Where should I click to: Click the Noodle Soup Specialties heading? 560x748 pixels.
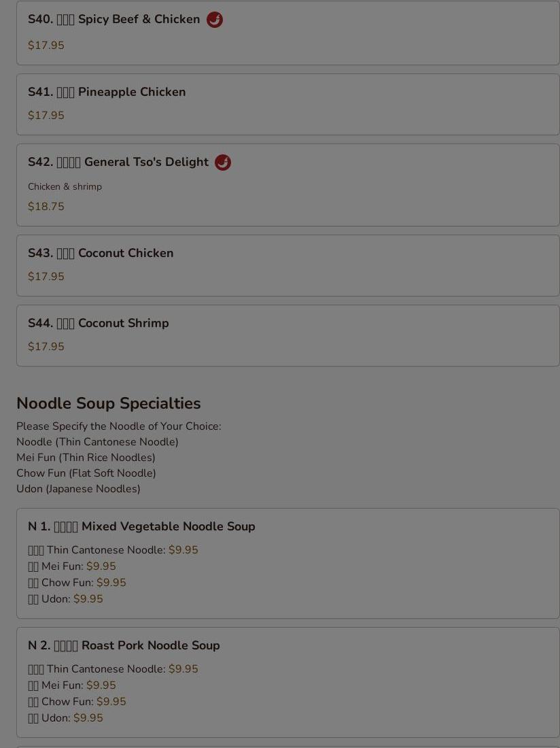[109, 403]
